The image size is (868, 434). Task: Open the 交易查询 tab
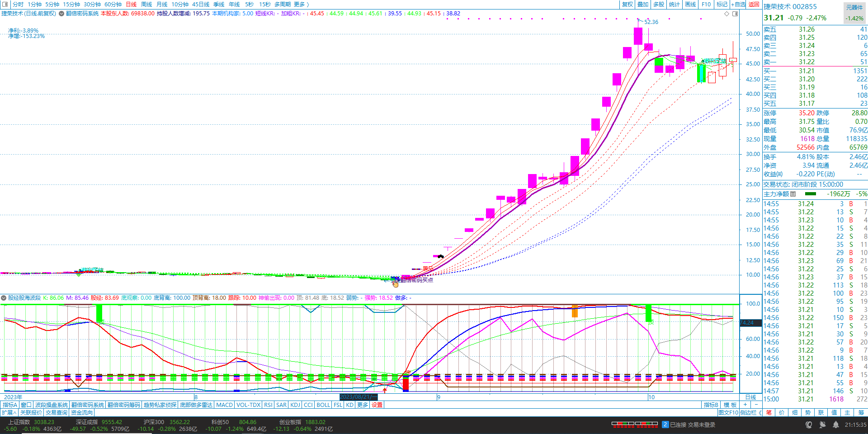[x=57, y=413]
